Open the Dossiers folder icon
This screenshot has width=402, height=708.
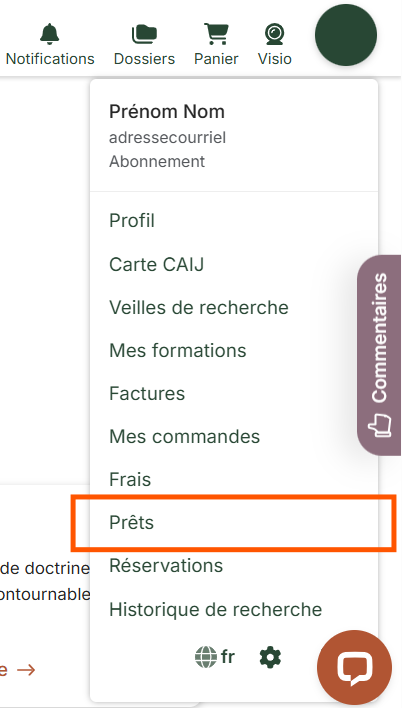[144, 34]
